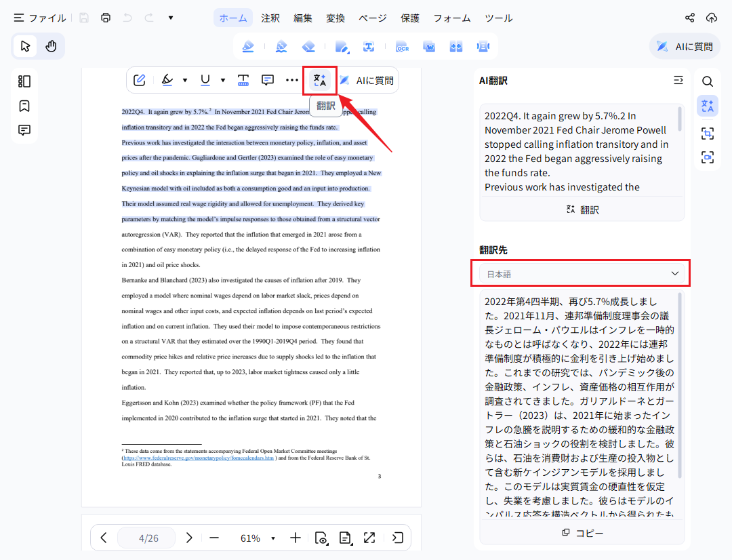Click the note edit icon in floating toolbar
Image resolution: width=732 pixels, height=560 pixels.
140,80
